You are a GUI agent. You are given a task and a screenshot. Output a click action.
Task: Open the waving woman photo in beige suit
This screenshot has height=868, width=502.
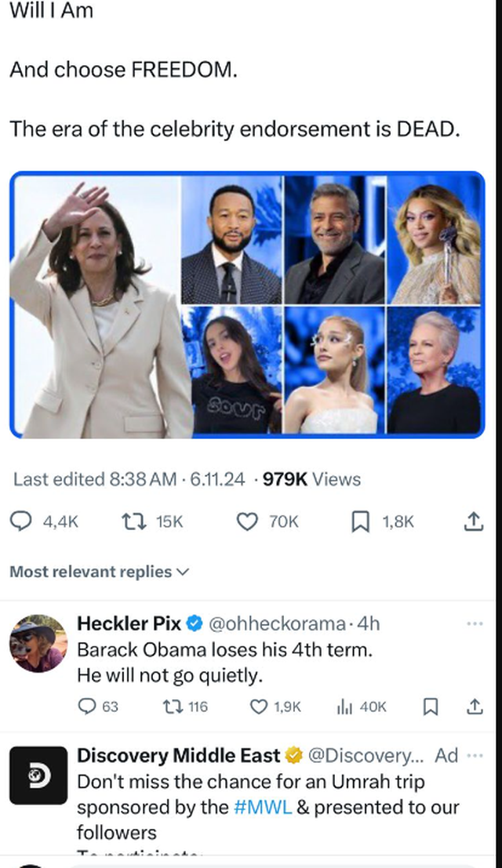[x=97, y=304]
